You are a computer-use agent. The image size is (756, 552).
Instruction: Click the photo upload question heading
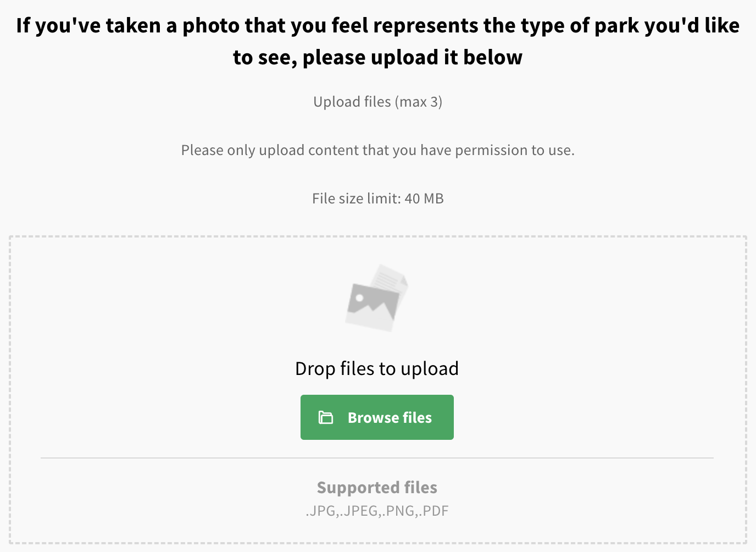(378, 41)
